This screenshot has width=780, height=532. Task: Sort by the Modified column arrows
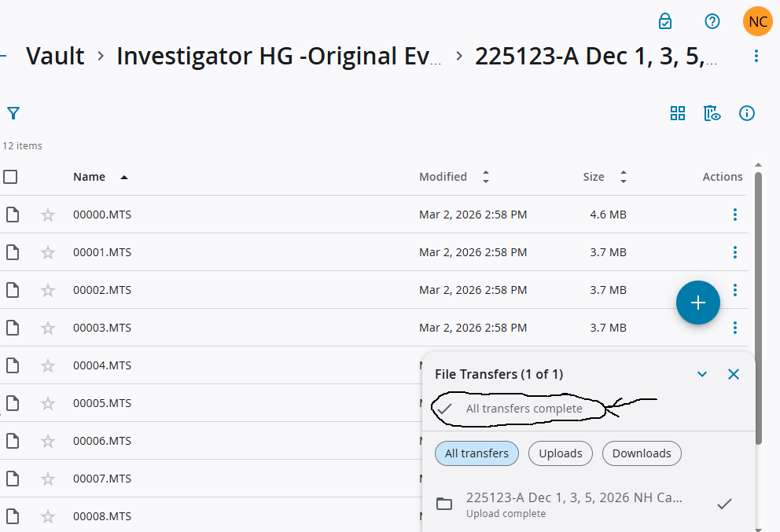click(485, 177)
